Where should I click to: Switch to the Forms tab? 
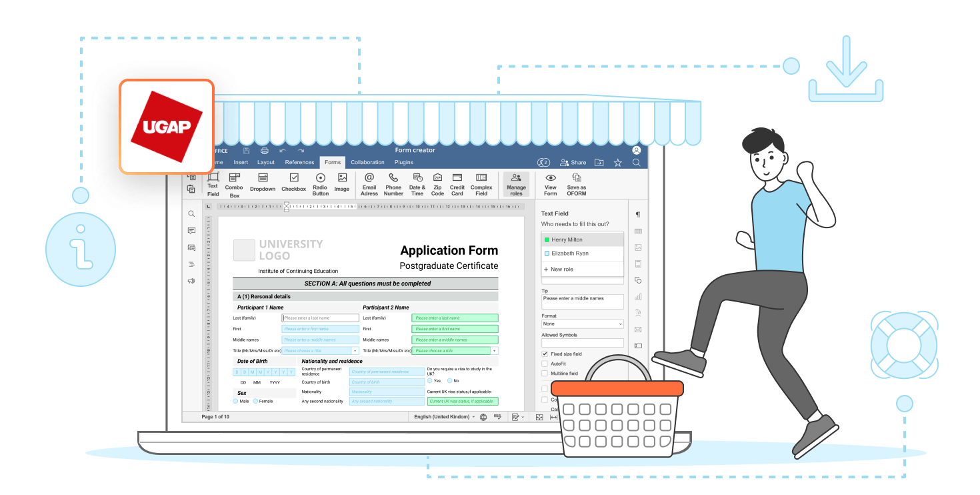333,162
